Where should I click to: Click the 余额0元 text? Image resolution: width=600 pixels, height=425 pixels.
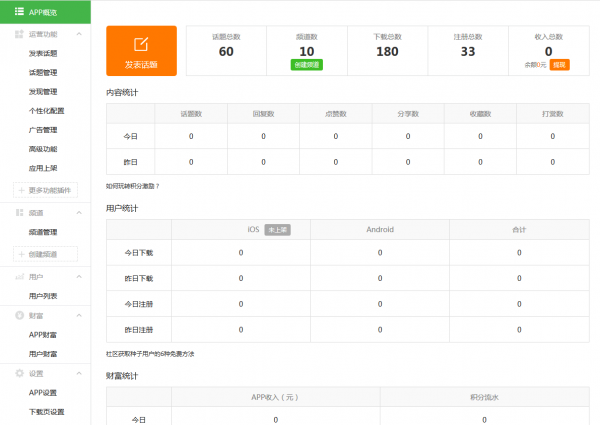coord(535,65)
